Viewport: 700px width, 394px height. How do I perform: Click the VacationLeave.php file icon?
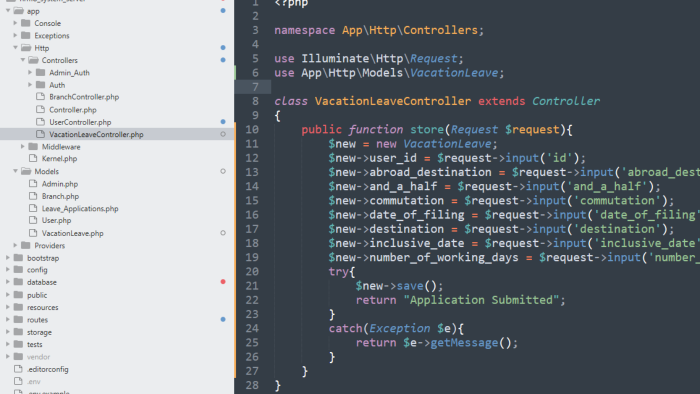pyautogui.click(x=33, y=233)
